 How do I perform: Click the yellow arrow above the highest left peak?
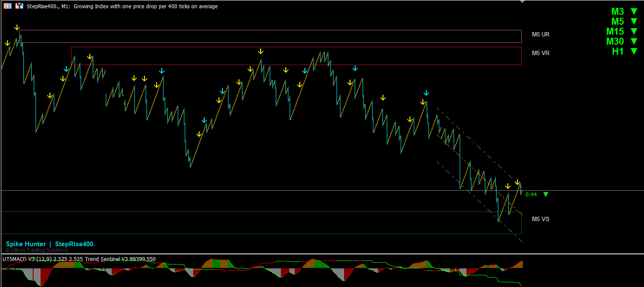(x=16, y=27)
